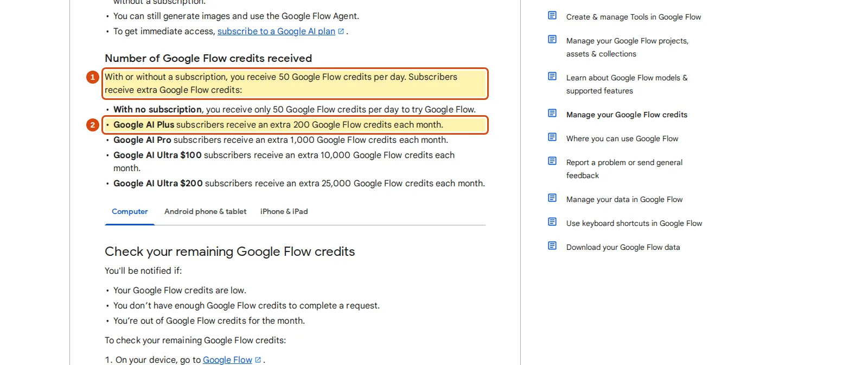The width and height of the screenshot is (868, 365).
Task: Click 'You'll be notified if:' text
Action: pyautogui.click(x=143, y=271)
